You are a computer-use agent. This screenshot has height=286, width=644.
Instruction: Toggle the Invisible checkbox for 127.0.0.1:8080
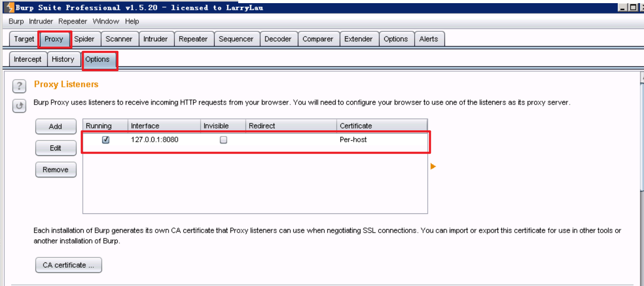224,140
